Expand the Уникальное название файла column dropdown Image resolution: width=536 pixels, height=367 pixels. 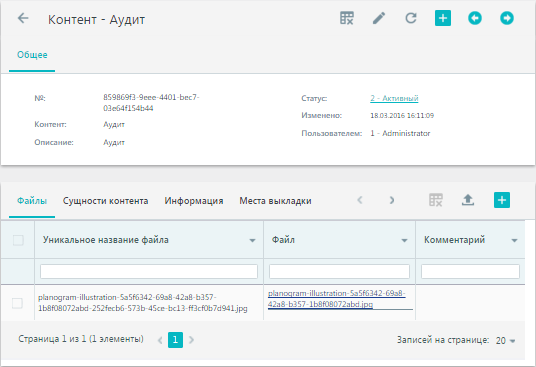pyautogui.click(x=252, y=241)
